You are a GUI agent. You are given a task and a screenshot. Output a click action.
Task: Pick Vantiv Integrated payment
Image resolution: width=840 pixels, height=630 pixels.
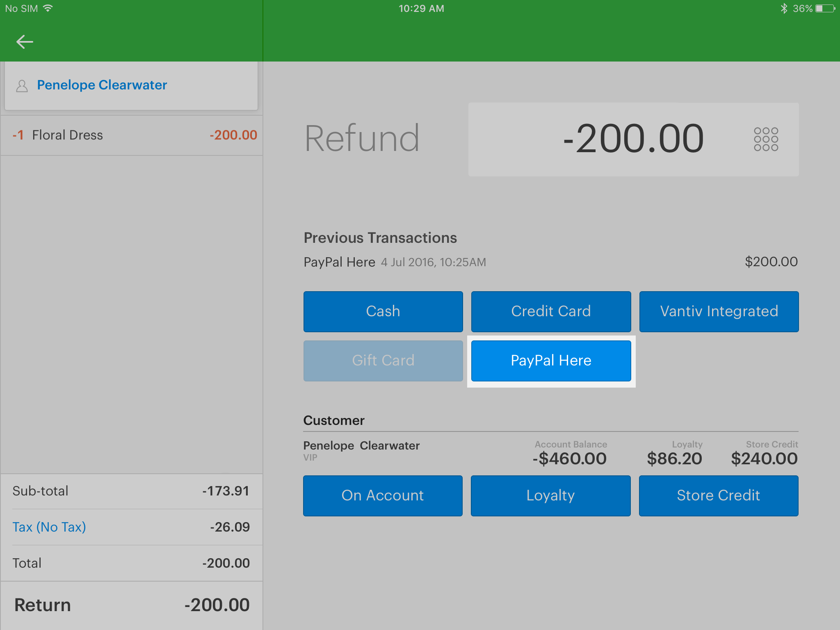(x=719, y=312)
